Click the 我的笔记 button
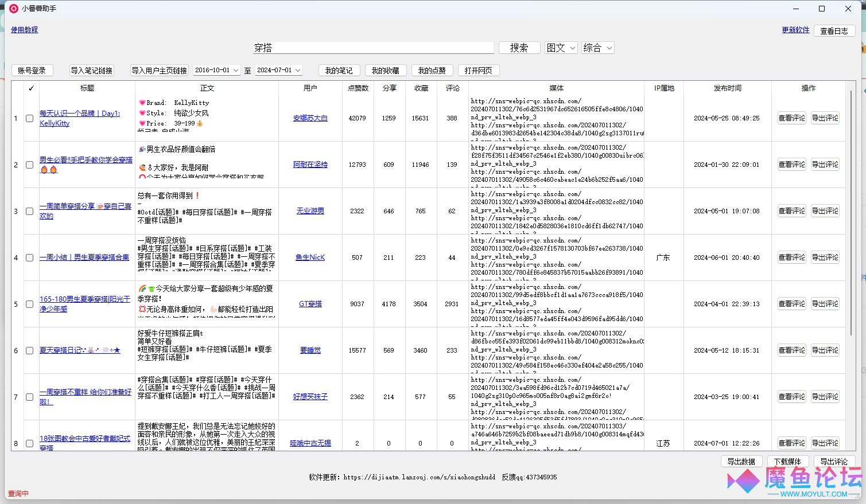Image resolution: width=866 pixels, height=504 pixels. tap(339, 71)
